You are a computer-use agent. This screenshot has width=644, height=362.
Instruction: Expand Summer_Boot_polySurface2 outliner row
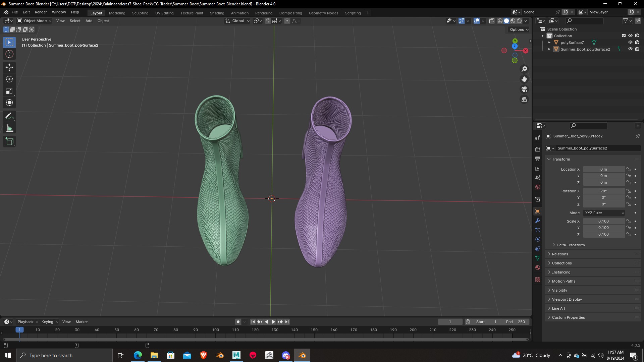[x=549, y=49]
